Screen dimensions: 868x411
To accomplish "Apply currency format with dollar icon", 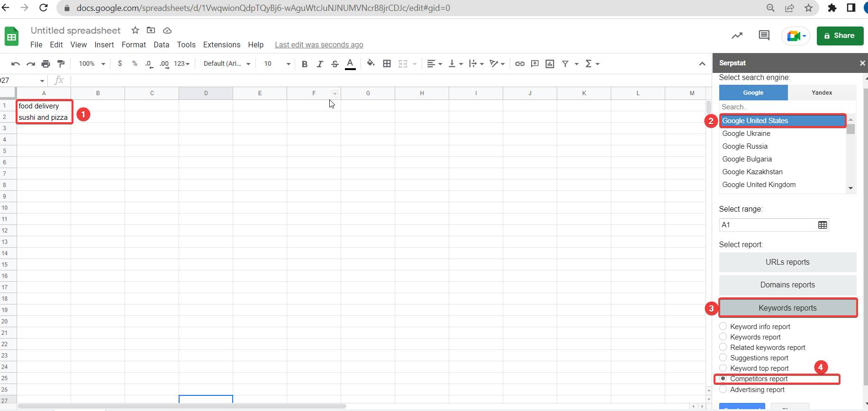I will click(120, 63).
